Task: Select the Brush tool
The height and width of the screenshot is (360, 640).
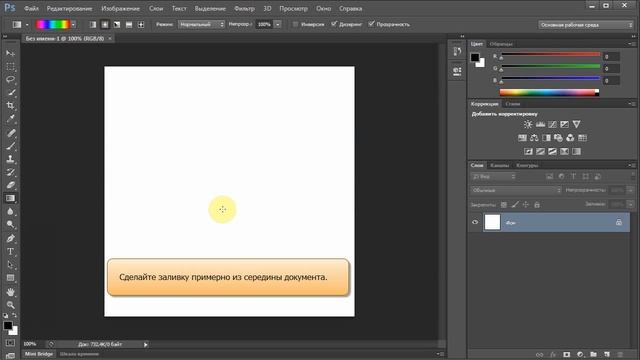Action: pos(10,146)
